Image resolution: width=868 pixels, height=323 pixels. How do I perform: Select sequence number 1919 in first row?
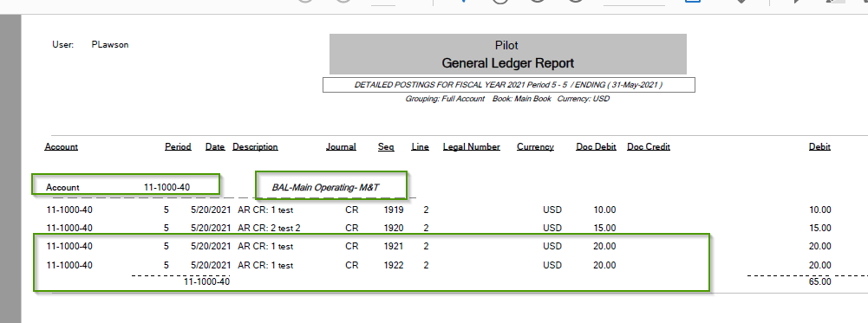[x=394, y=210]
